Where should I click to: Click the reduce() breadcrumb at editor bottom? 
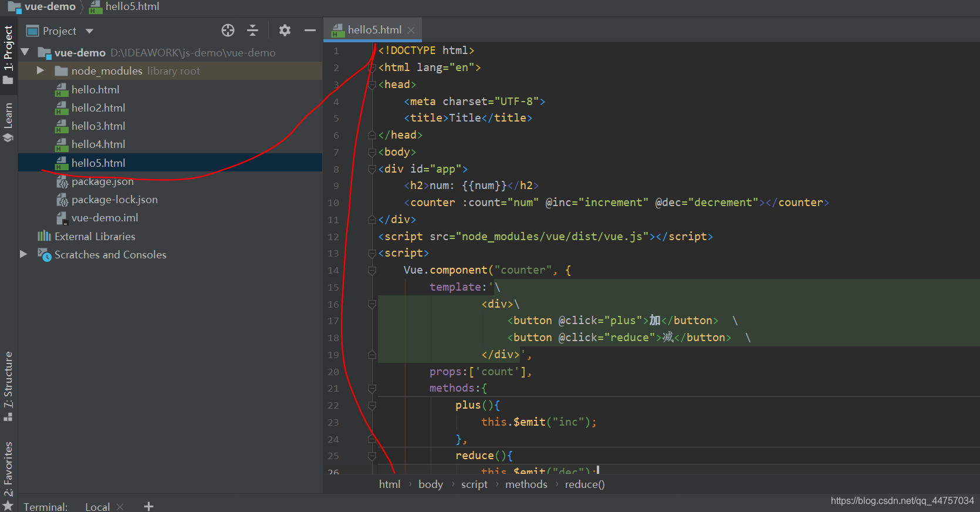(584, 484)
